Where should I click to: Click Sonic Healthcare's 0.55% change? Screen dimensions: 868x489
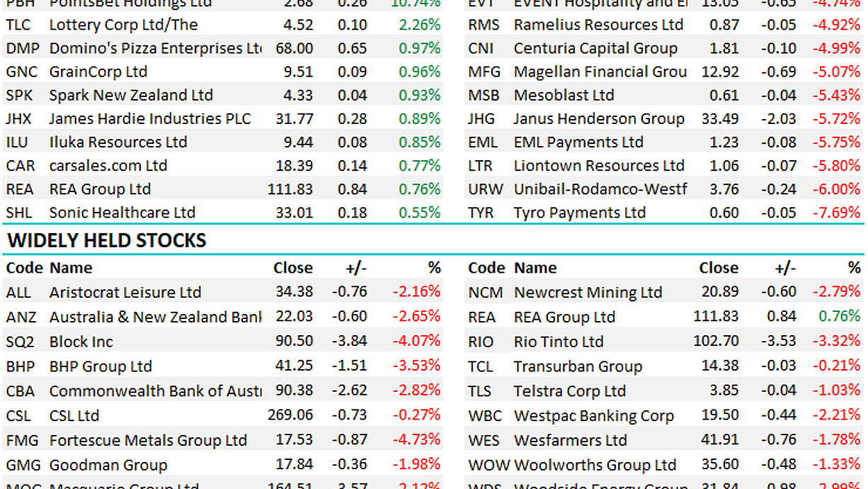419,213
